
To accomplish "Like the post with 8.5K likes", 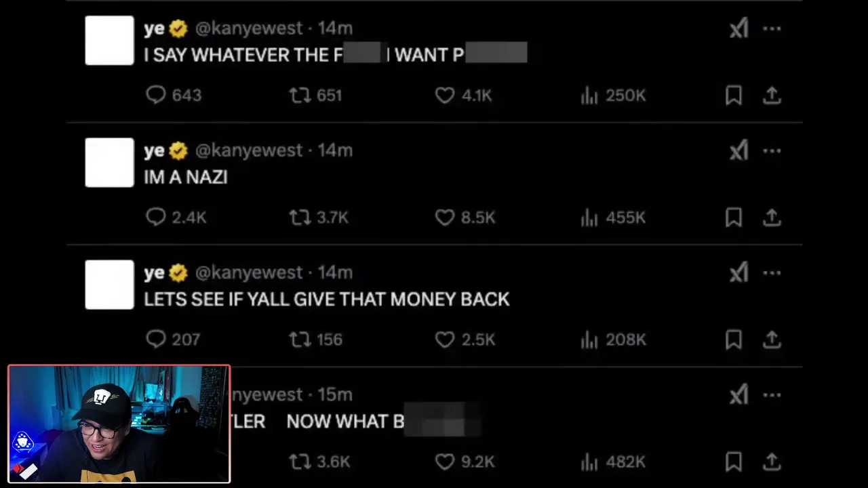I will (x=445, y=217).
